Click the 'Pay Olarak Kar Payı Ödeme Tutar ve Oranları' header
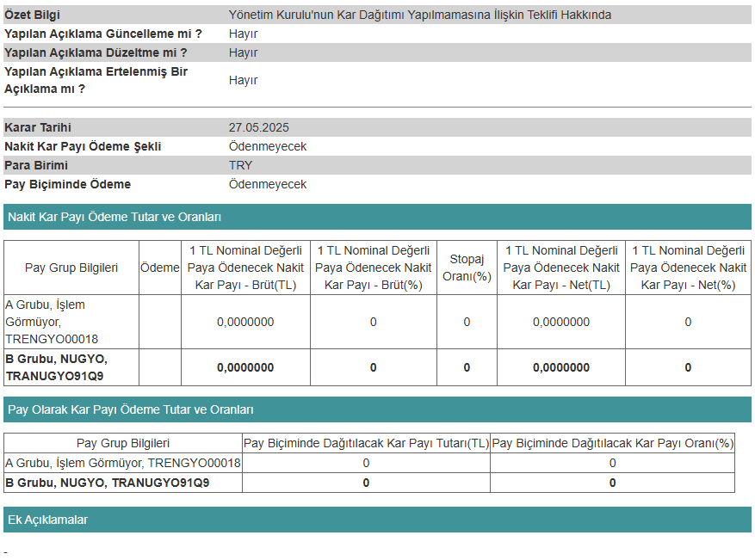This screenshot has width=755, height=560. tap(377, 409)
